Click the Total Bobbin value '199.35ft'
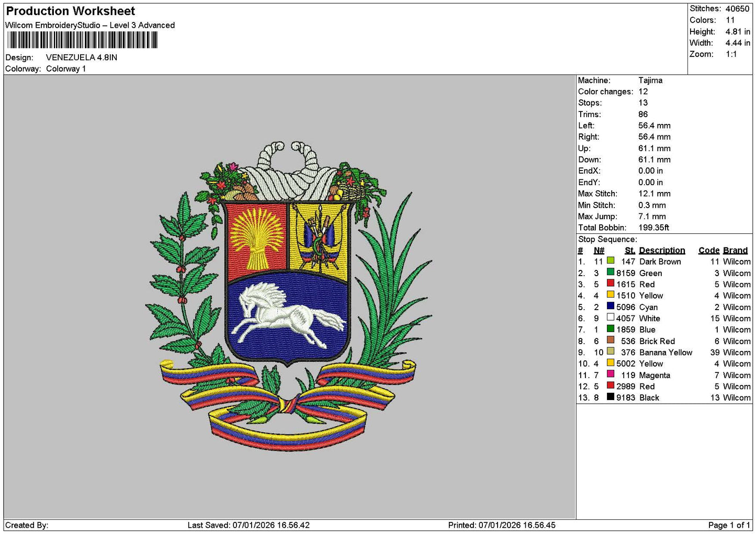The width and height of the screenshot is (756, 534). click(654, 228)
